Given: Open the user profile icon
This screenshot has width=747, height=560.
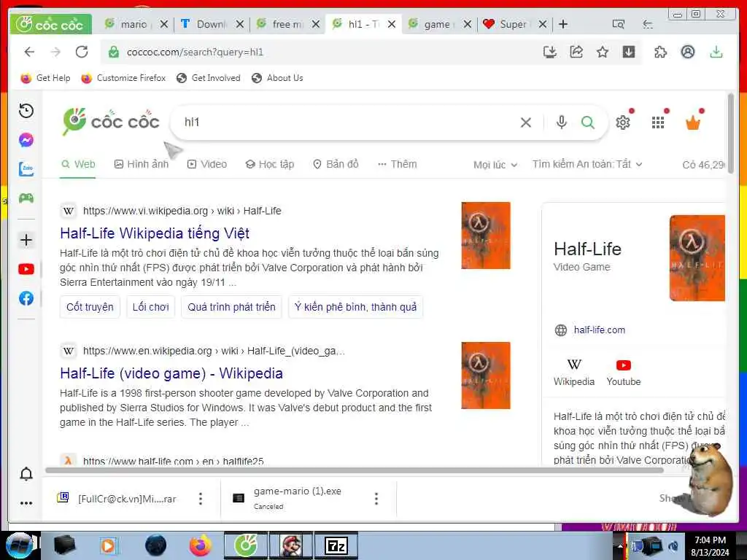Looking at the screenshot, I should click(687, 52).
